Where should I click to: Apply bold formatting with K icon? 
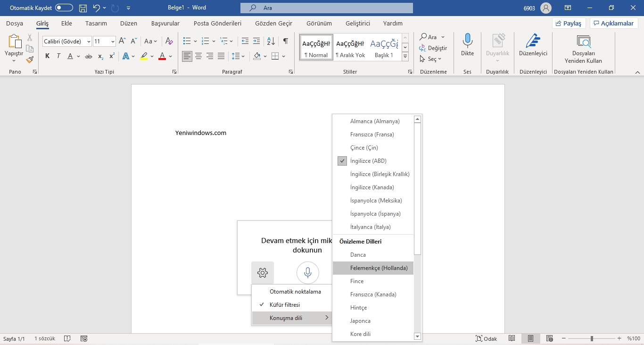pos(47,56)
